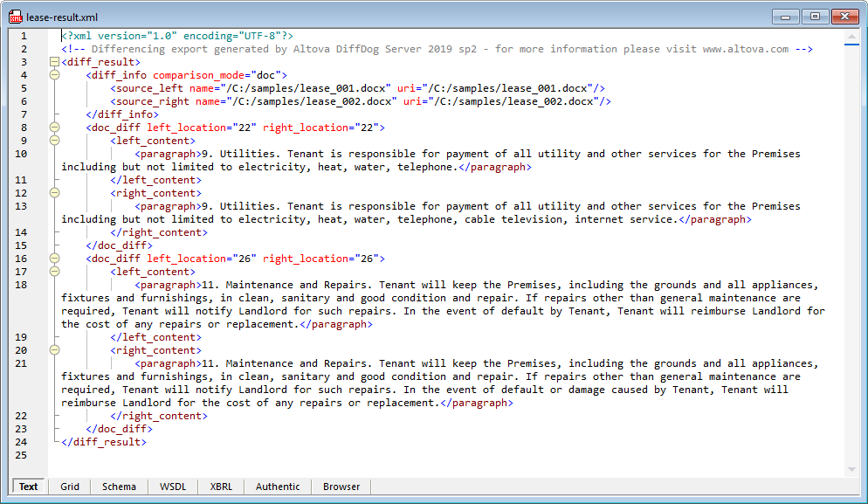Switch to the Schema view tab
The width and height of the screenshot is (868, 504).
(x=119, y=487)
